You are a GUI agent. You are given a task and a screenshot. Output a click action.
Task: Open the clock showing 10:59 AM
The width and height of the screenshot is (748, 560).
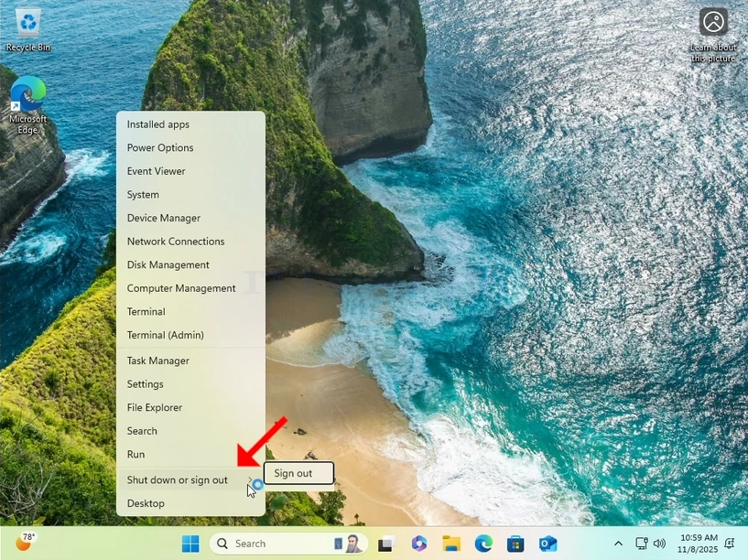[699, 544]
